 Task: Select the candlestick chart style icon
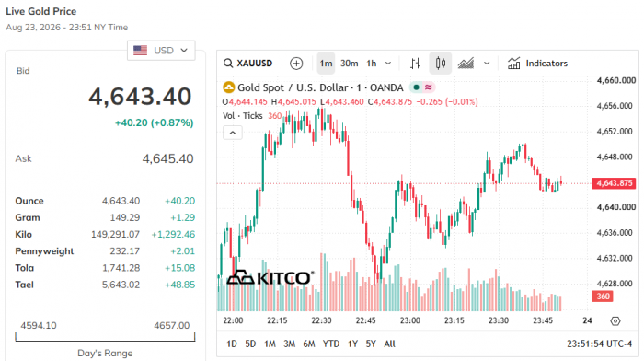click(x=441, y=64)
